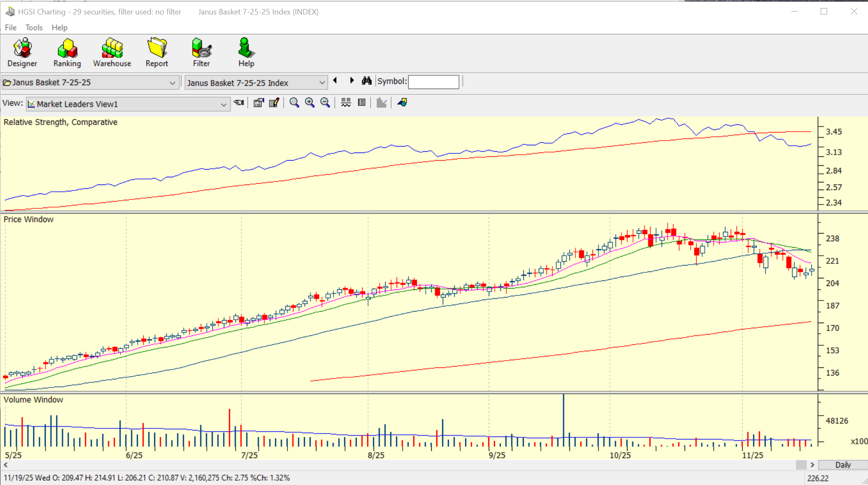Expand the Janus Basket 7-25-25 group dropdown
The image size is (868, 485).
172,83
